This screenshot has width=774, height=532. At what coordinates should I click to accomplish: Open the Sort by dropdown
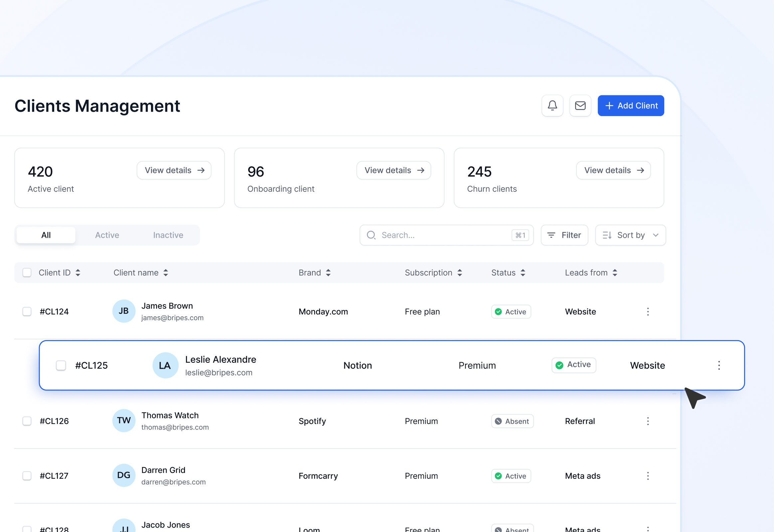(630, 235)
